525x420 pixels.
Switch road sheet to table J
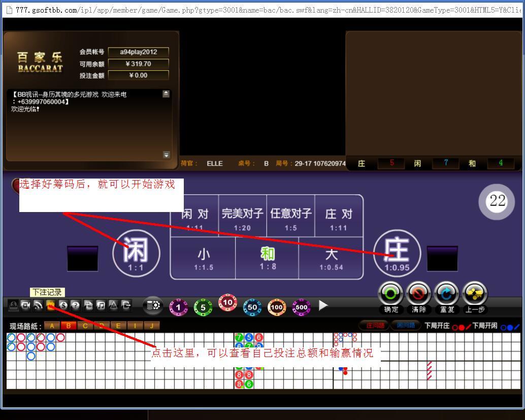tap(152, 326)
